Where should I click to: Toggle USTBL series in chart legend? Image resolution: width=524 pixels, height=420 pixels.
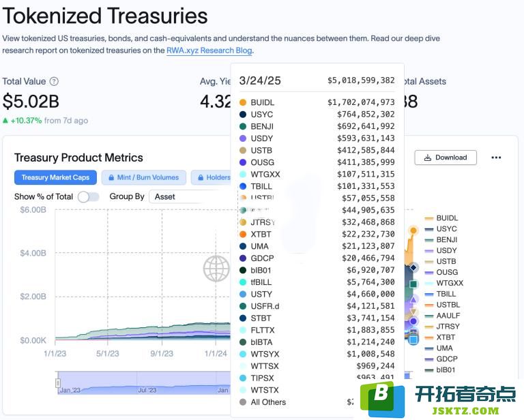(x=442, y=305)
